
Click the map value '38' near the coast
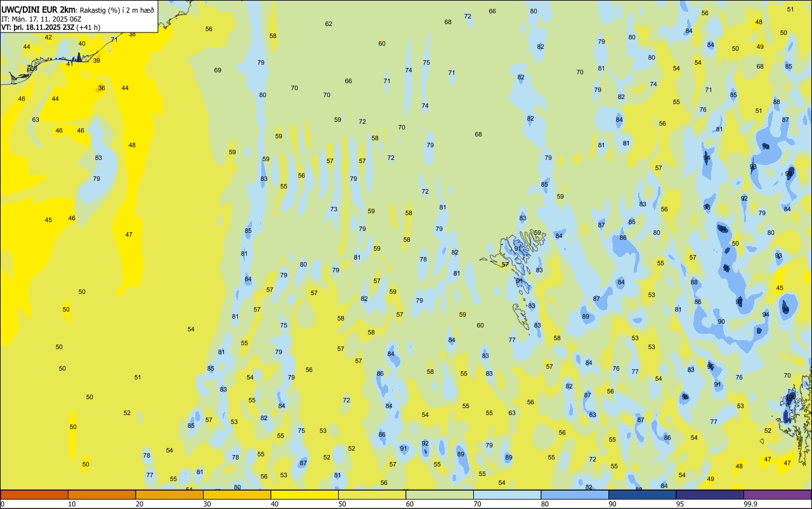[132, 34]
